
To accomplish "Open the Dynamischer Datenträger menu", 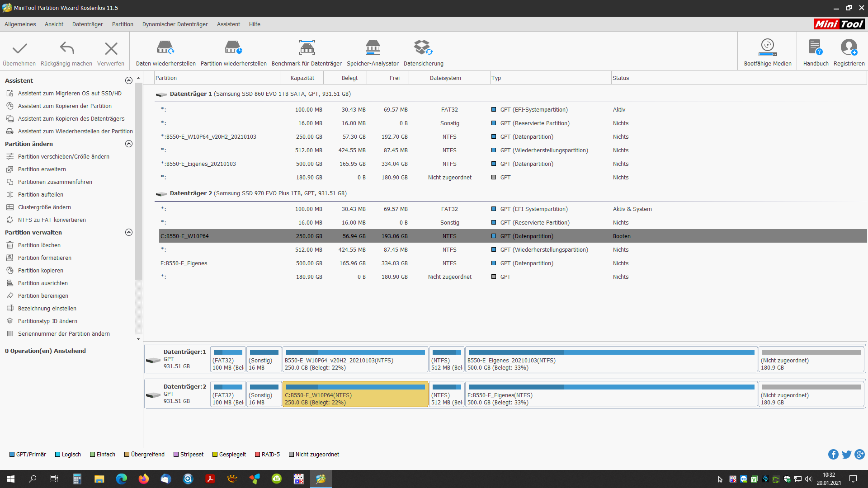I will 175,24.
